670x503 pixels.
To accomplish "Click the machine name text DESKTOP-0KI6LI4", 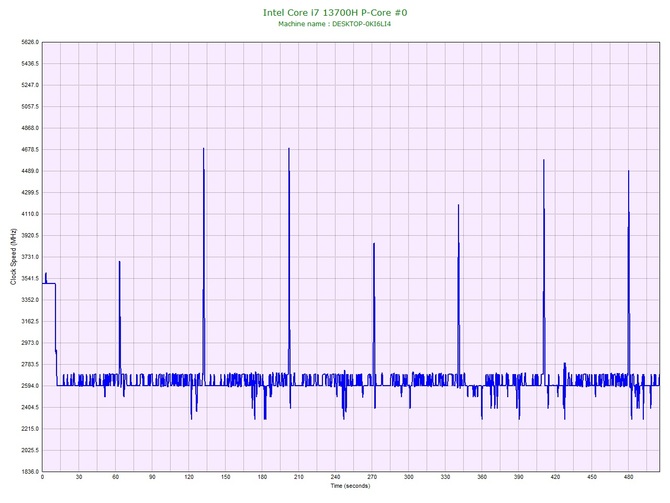I will (361, 24).
